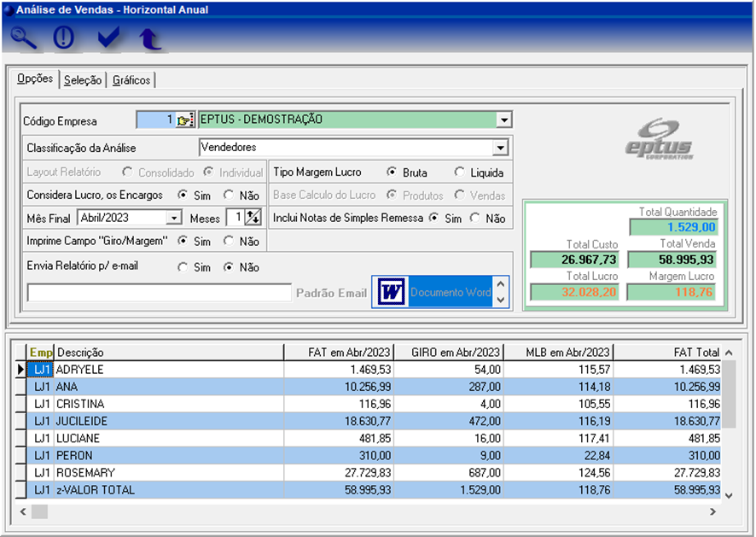Select Liquida for Tipo Margem Lucro
This screenshot has height=537, width=756.
(460, 172)
